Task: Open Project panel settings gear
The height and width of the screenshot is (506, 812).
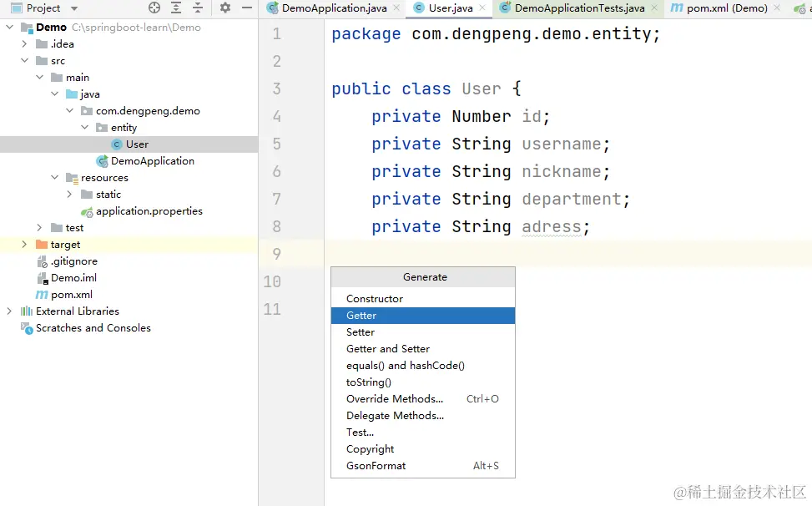Action: tap(224, 8)
